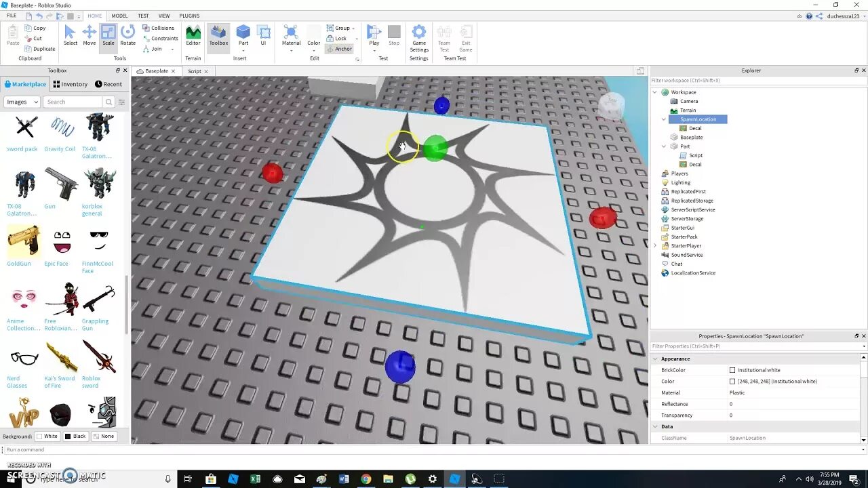
Task: Set Toolbox background to Black
Action: coord(75,436)
